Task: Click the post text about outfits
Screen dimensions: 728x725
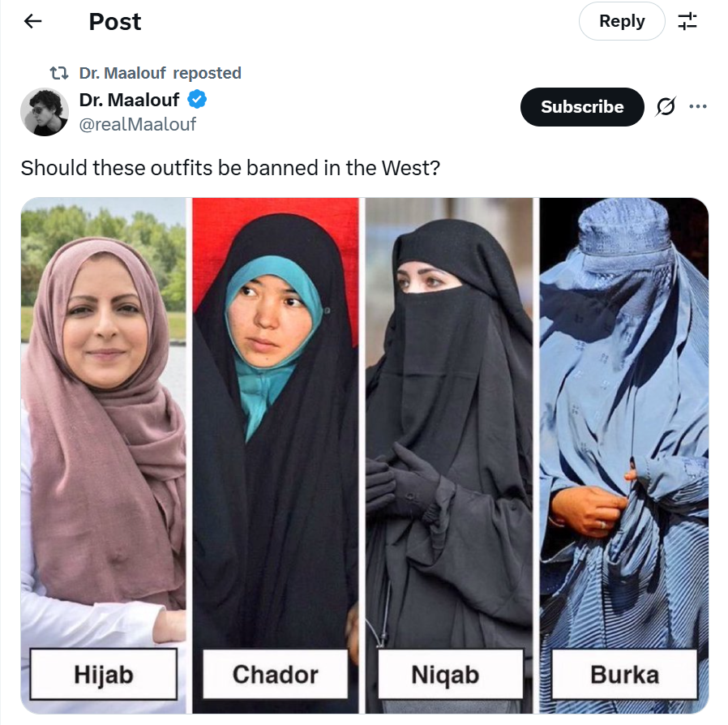Action: pos(230,168)
